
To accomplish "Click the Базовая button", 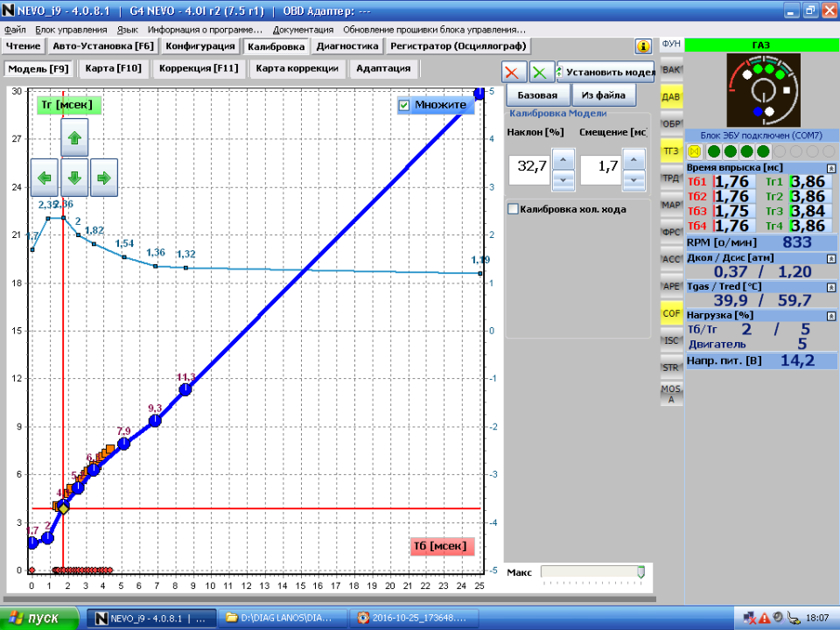I will click(x=537, y=94).
